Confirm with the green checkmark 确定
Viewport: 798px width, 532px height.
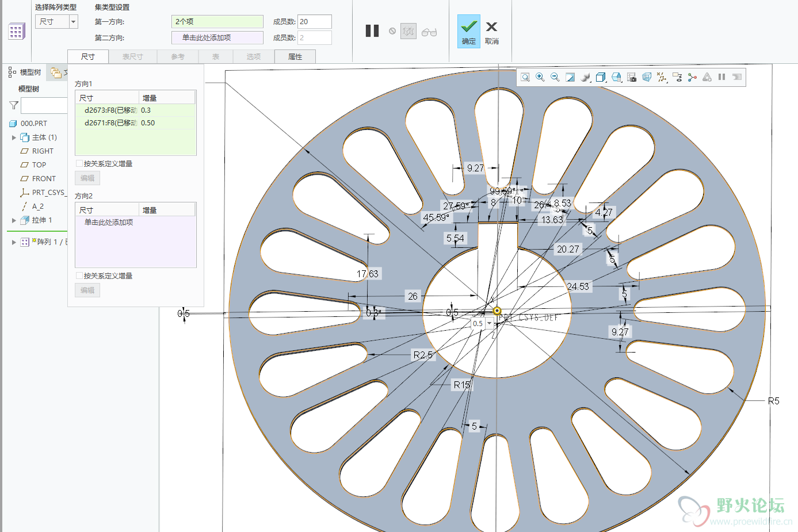[469, 31]
